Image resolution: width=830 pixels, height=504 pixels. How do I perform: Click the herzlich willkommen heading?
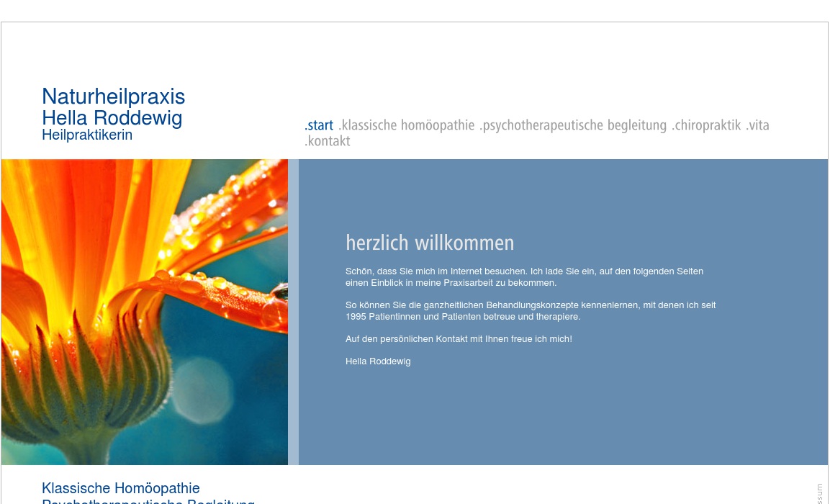pos(430,243)
